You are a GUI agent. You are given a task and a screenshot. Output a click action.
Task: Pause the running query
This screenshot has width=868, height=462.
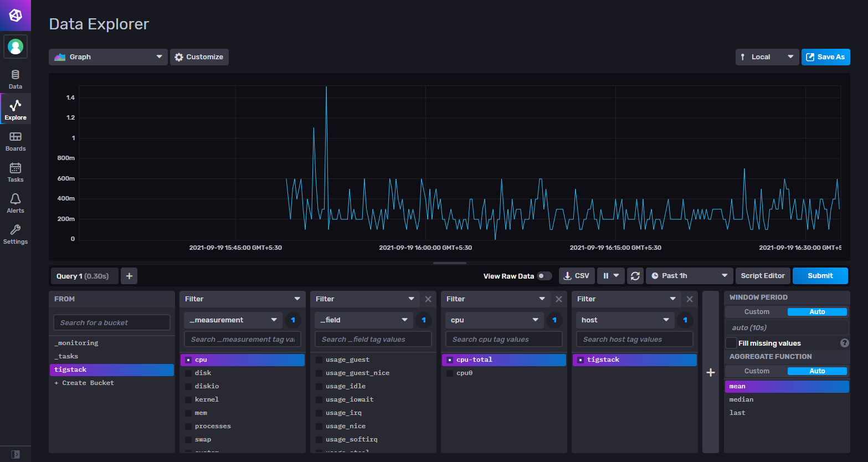pyautogui.click(x=607, y=275)
